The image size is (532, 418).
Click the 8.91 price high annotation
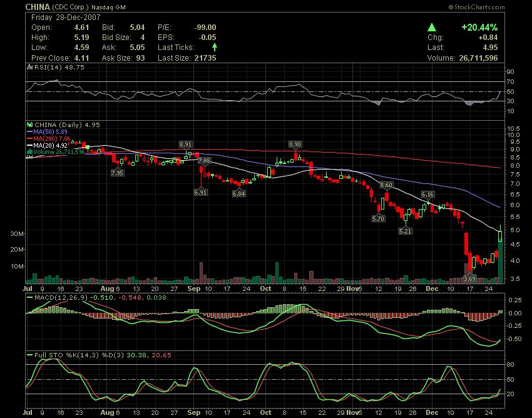click(186, 144)
